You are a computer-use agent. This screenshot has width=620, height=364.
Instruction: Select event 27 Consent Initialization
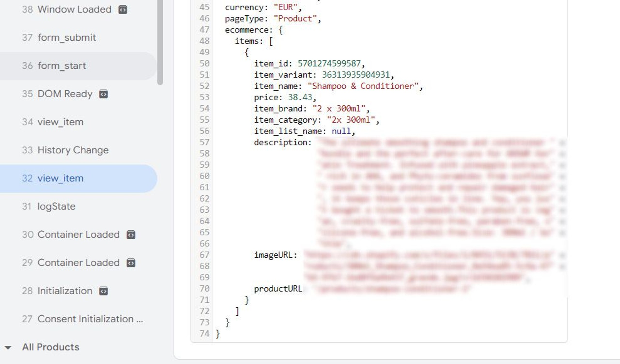[85, 319]
